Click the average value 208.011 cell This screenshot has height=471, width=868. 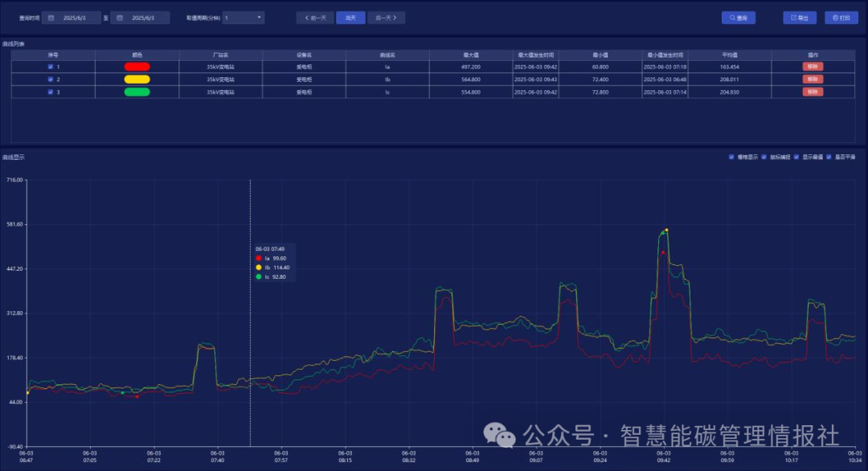730,79
